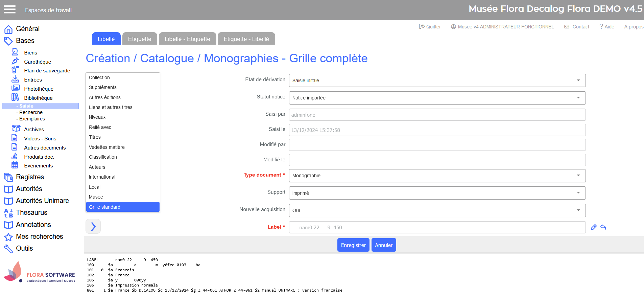The image size is (644, 298).
Task: Click the Evènements calendar icon
Action: click(x=15, y=165)
